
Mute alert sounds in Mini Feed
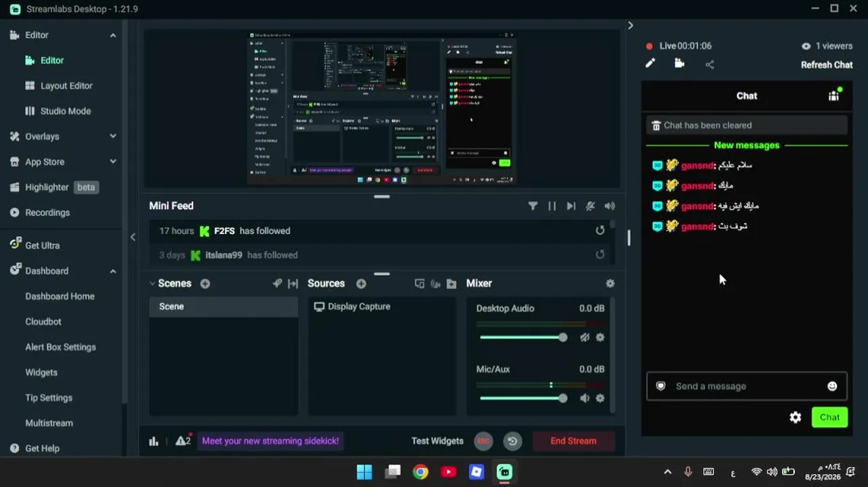coord(590,206)
